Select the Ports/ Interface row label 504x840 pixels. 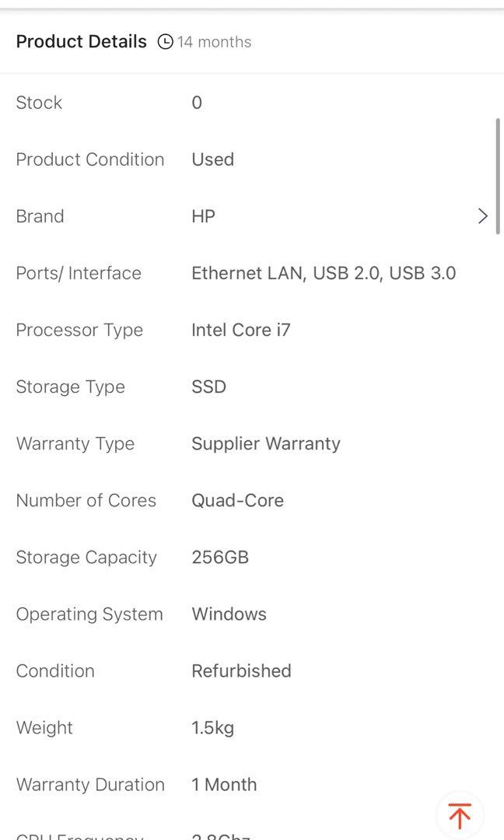click(x=79, y=273)
